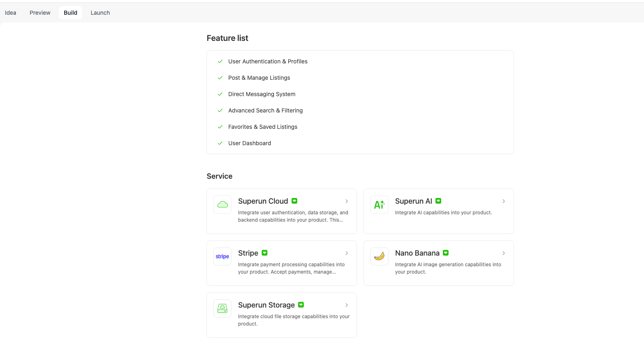Click green badge beside Stripe title

click(265, 253)
